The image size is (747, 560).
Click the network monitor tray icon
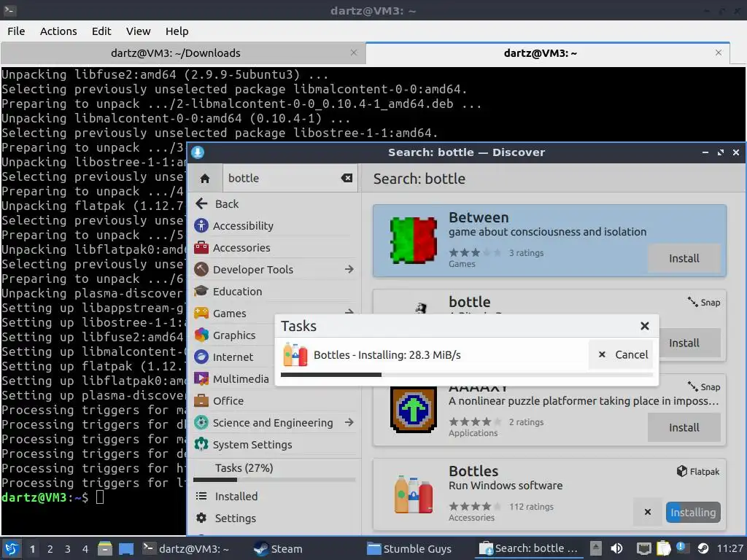pyautogui.click(x=643, y=548)
